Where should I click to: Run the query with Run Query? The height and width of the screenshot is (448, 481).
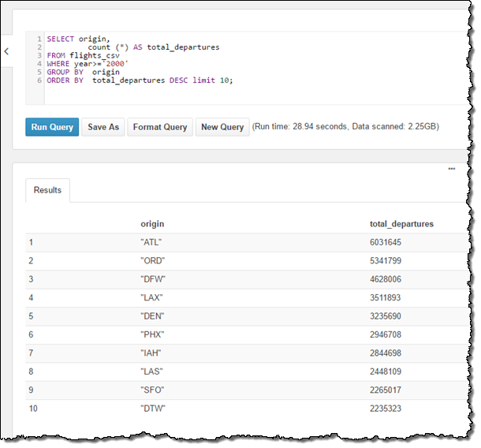52,127
